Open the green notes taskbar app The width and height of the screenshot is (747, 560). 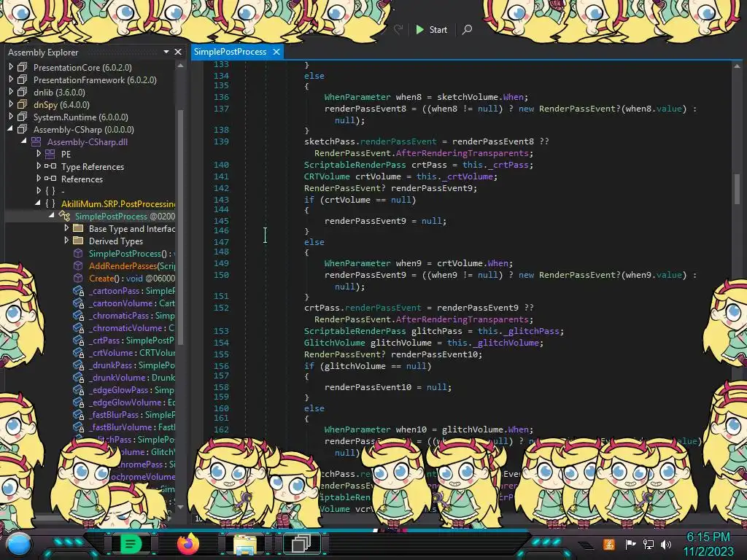[x=131, y=544]
